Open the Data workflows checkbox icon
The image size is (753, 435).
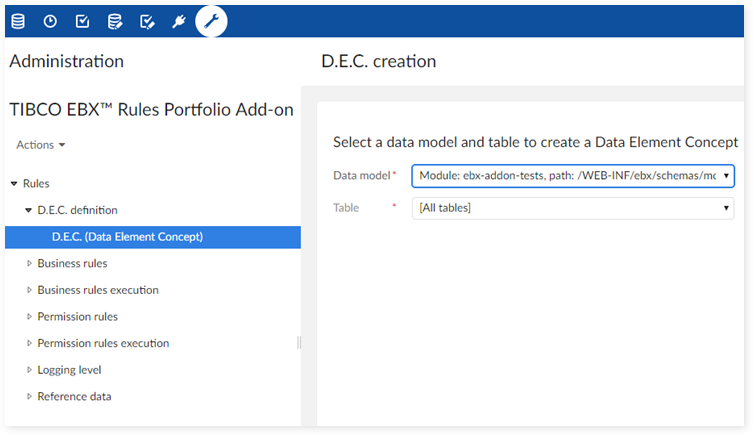point(83,21)
